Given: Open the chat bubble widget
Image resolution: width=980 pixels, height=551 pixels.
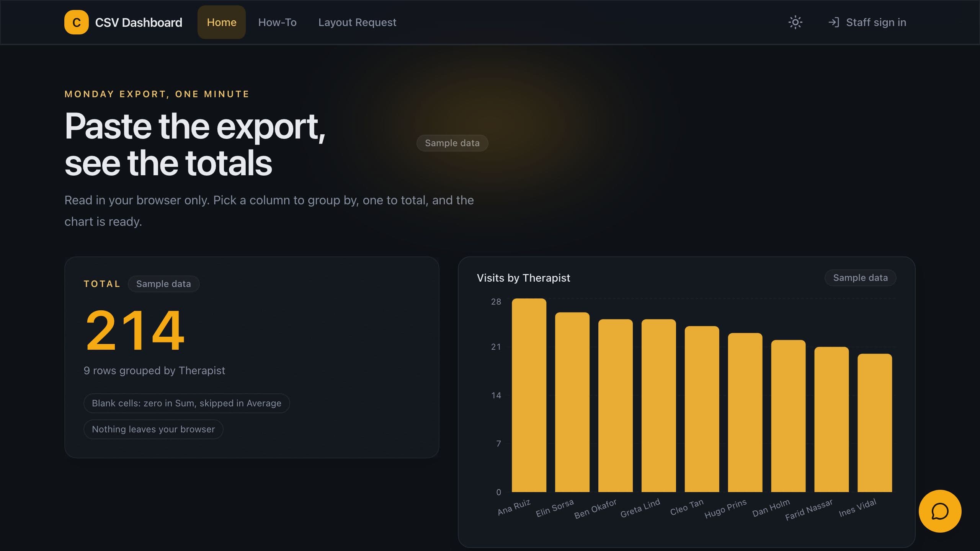Looking at the screenshot, I should pos(940,511).
